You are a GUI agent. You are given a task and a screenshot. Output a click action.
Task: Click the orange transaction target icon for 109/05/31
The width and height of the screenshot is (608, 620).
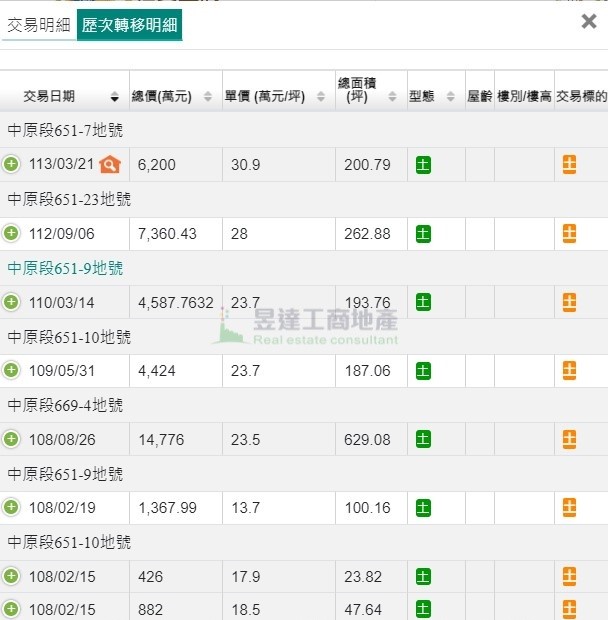[x=569, y=370]
